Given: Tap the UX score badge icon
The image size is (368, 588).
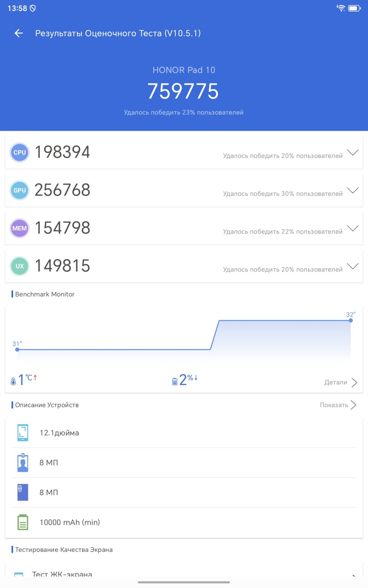Looking at the screenshot, I should coord(20,266).
